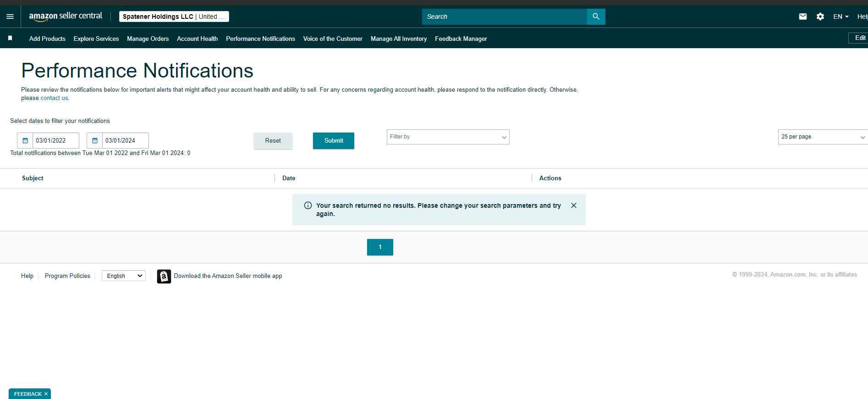Open the Help link in the footer
The height and width of the screenshot is (399, 868).
(27, 276)
